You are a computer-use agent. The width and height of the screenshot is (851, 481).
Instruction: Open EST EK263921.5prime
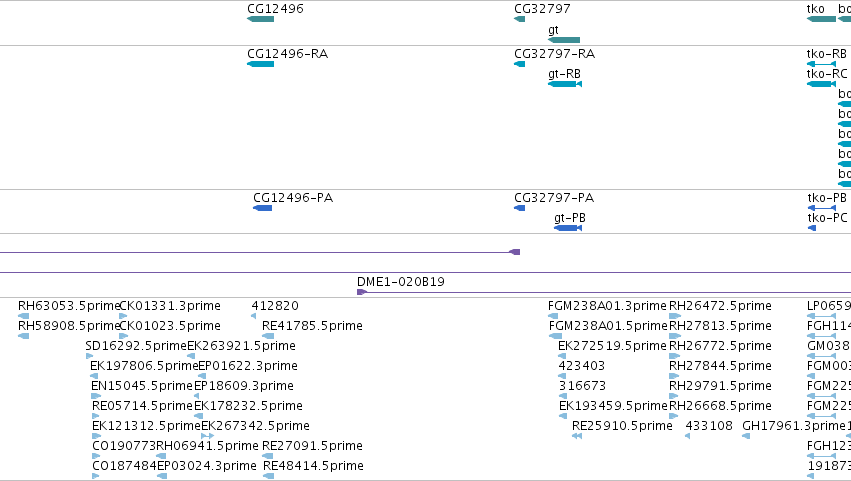(x=242, y=346)
